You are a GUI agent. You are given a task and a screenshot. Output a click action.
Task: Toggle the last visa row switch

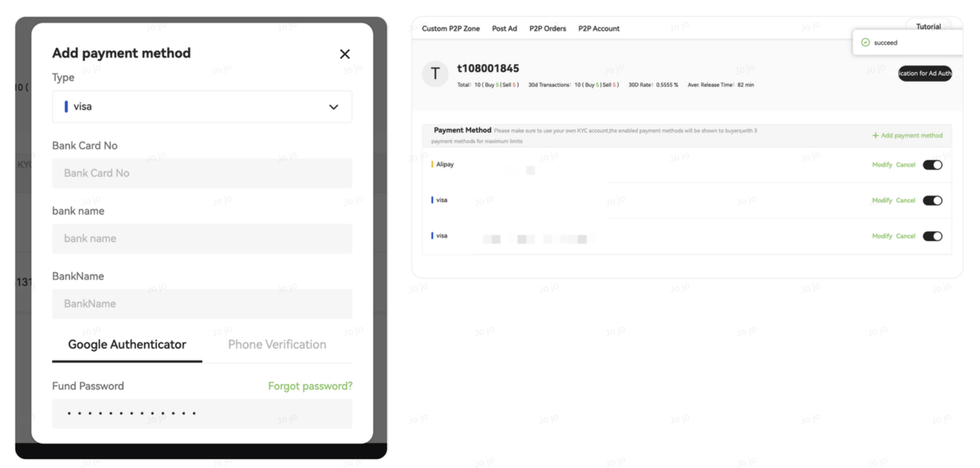(x=932, y=236)
